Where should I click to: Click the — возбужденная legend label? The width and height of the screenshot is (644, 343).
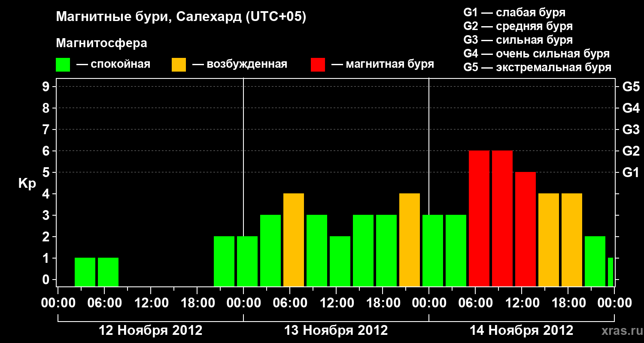click(240, 64)
